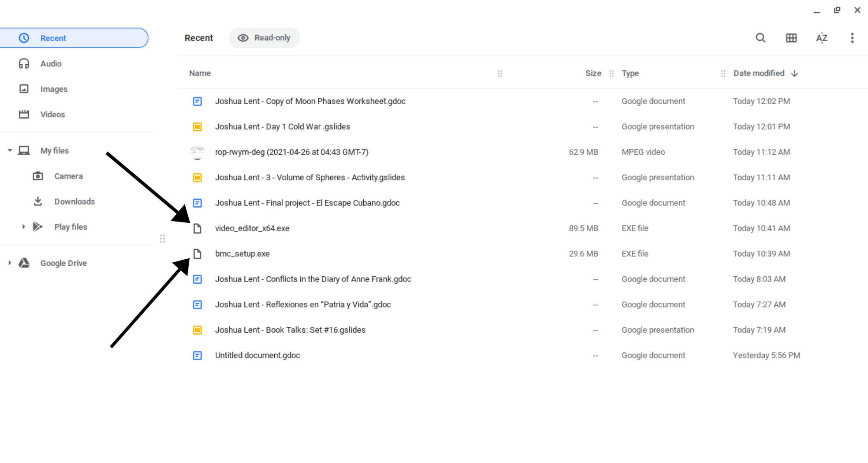Open the Camera folder
Image resolution: width=868 pixels, height=463 pixels.
click(x=68, y=176)
